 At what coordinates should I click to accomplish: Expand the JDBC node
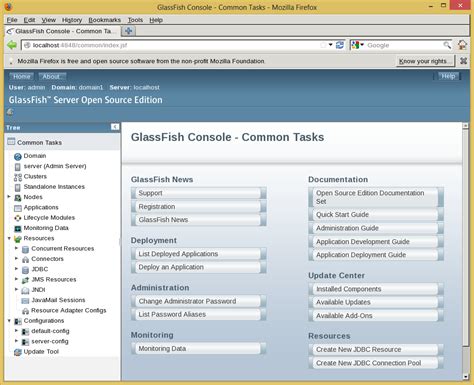[16, 269]
